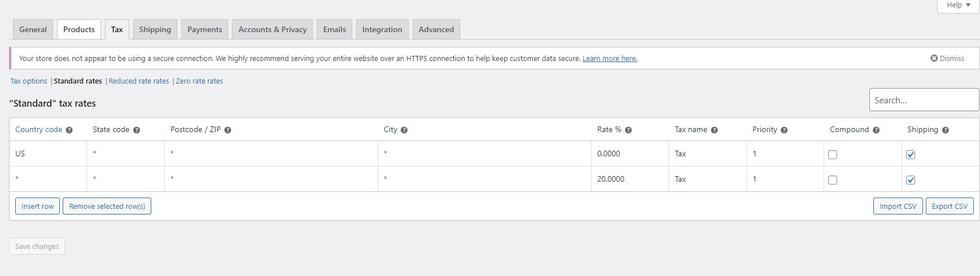Screen dimensions: 980x276
Task: Toggle Compound checkbox on the 20.0000 rate row
Action: 833,180
